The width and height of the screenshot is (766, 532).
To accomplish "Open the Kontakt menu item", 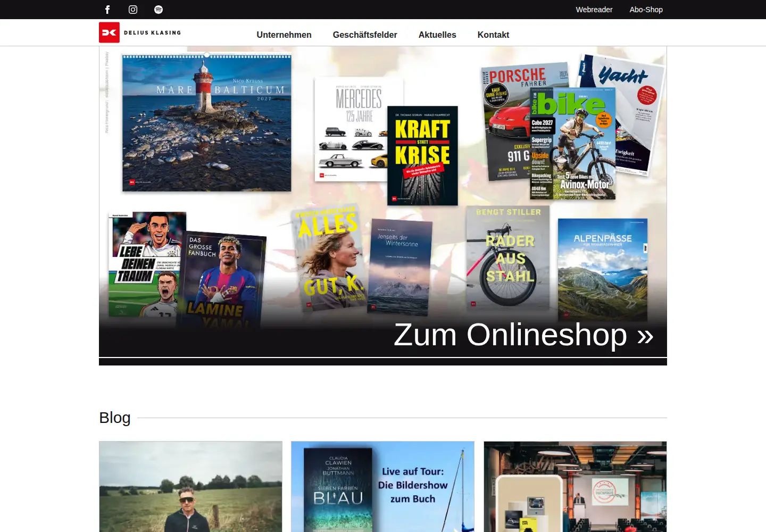I will point(493,35).
